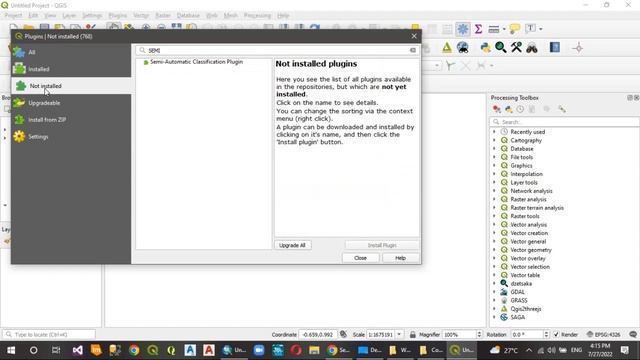Toggle the map tips speech bubble

pyautogui.click(x=515, y=29)
